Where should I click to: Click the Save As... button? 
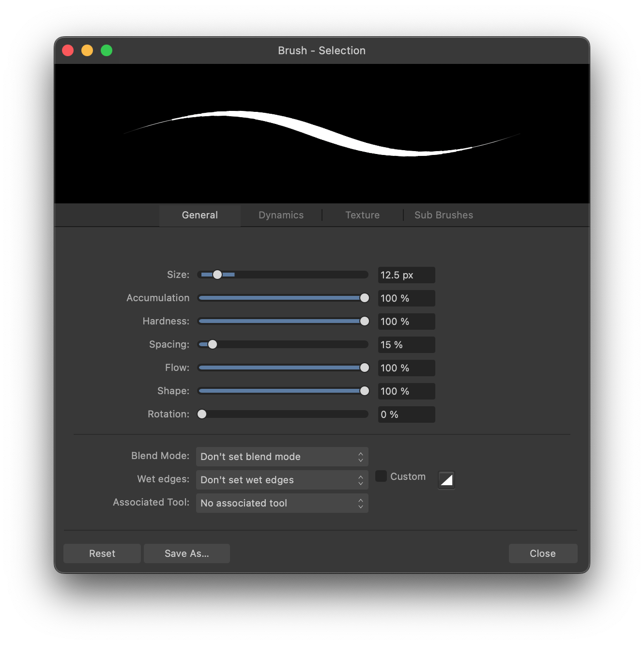pos(187,553)
